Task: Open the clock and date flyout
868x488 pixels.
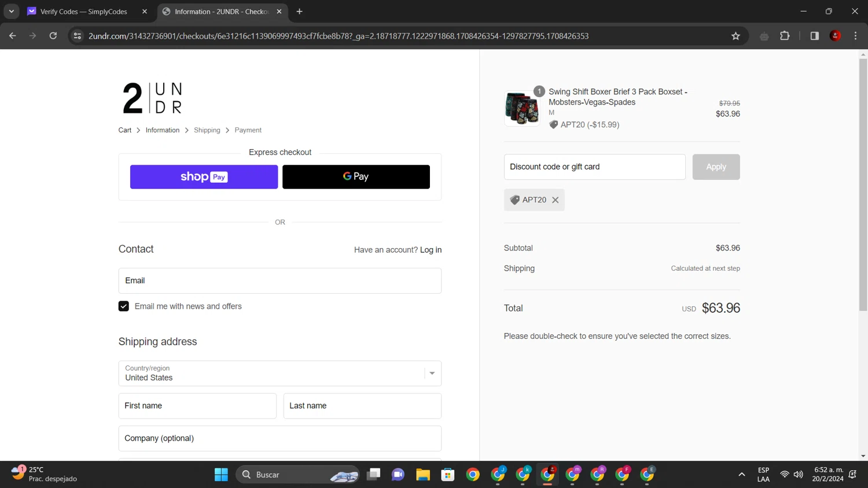Action: (828, 475)
